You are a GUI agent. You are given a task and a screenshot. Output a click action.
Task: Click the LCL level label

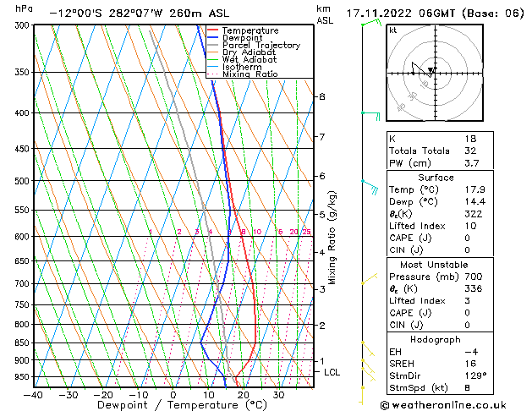point(332,372)
